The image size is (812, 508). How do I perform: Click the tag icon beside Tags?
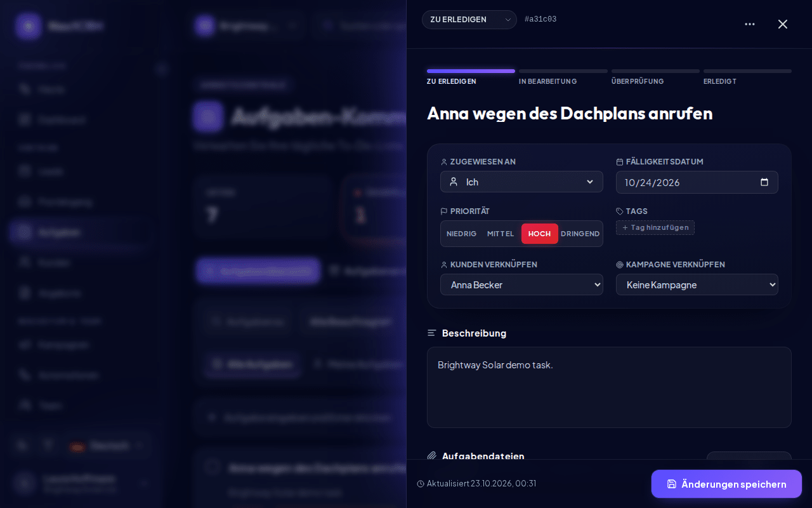pos(620,211)
